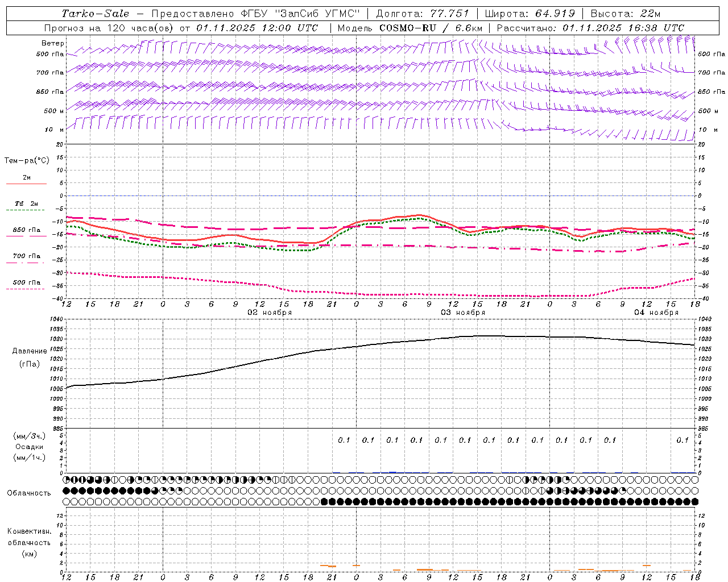
Task: Click the 'Td 2м' dew point legend entry
Action: click(26, 203)
